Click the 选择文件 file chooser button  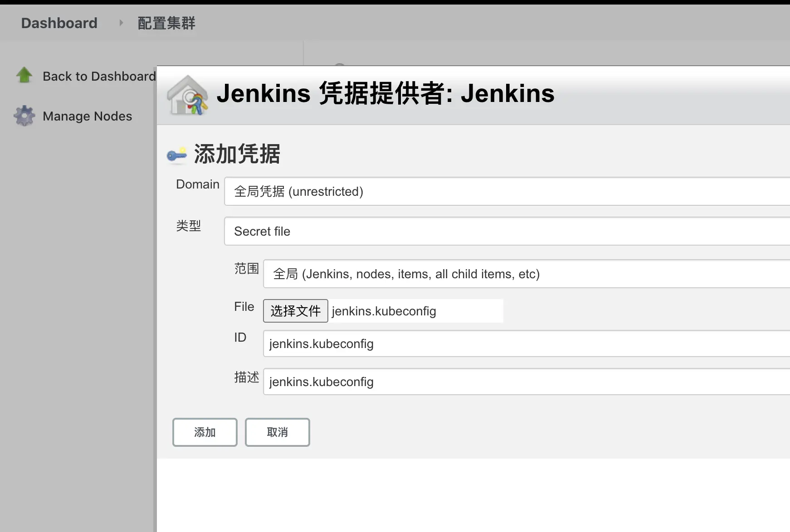pos(296,311)
